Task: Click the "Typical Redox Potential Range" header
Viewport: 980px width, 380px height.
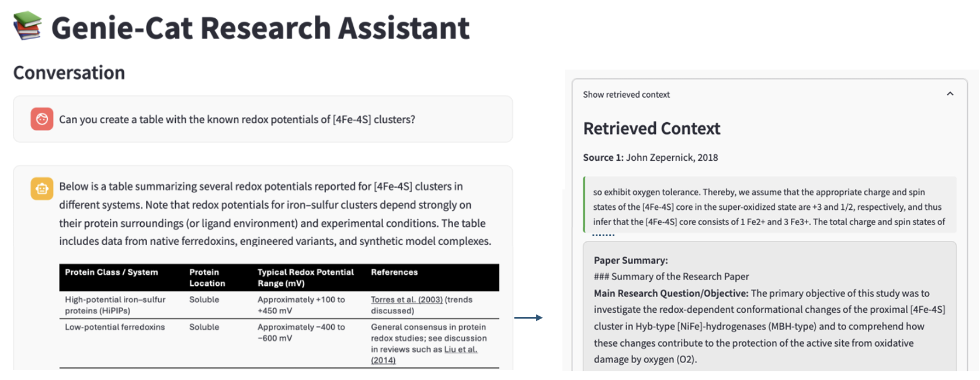Action: [x=305, y=278]
